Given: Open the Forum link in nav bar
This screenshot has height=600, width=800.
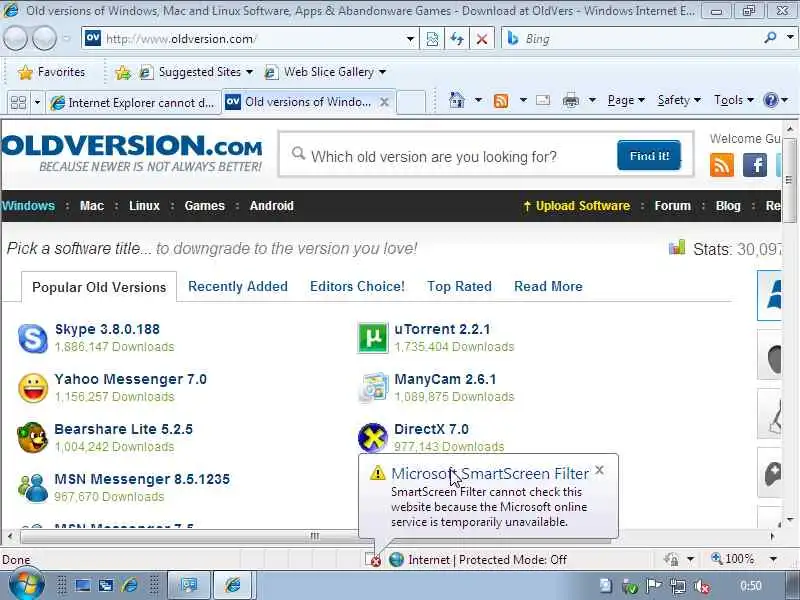Looking at the screenshot, I should pos(672,206).
